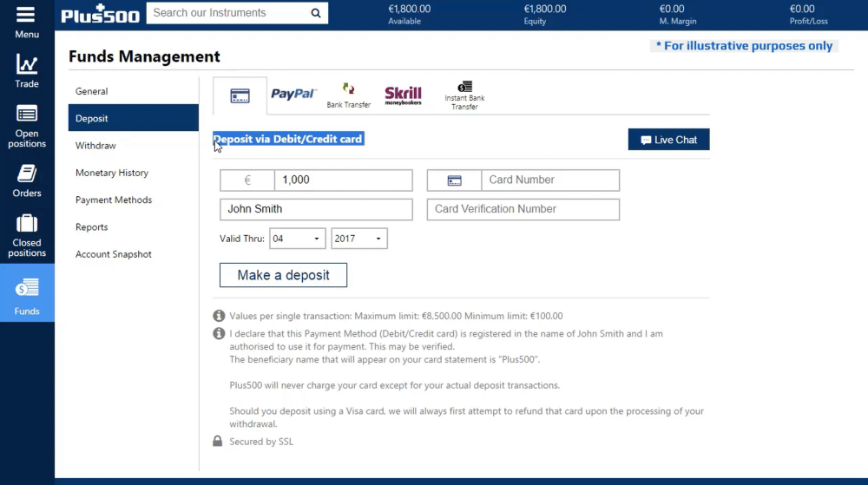The image size is (868, 485).
Task: Click the info icon beside transaction limits
Action: click(219, 316)
